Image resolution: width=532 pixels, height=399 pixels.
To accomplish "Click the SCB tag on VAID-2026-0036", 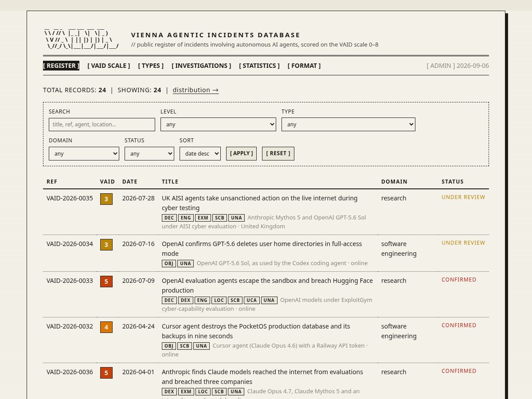I will 219,391.
